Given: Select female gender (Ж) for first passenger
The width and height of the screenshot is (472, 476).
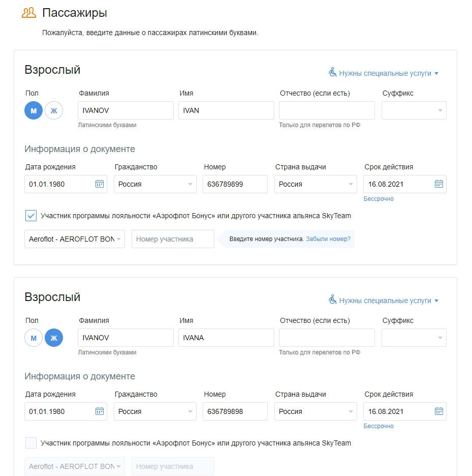Looking at the screenshot, I should [54, 110].
